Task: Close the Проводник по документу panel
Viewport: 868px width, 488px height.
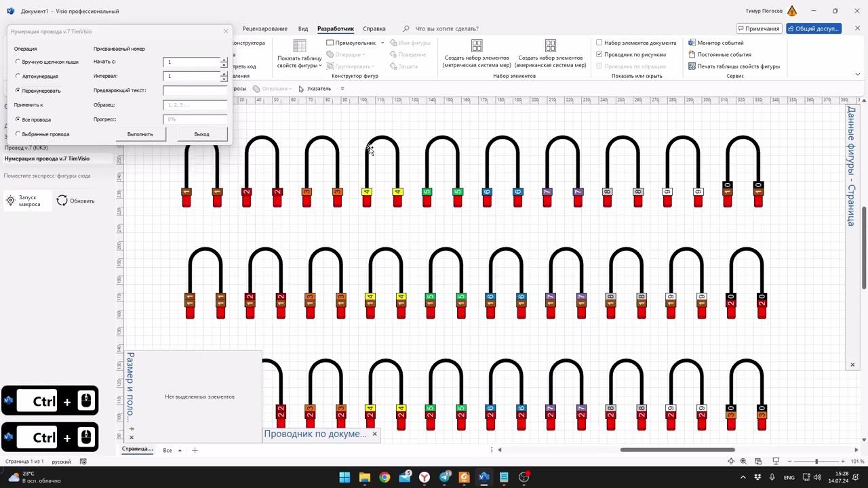Action: pos(374,434)
